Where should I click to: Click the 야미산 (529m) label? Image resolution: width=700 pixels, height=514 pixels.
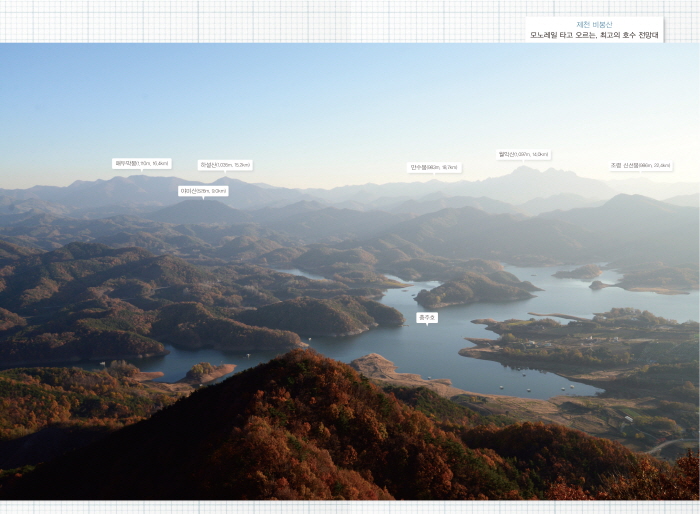(x=203, y=190)
